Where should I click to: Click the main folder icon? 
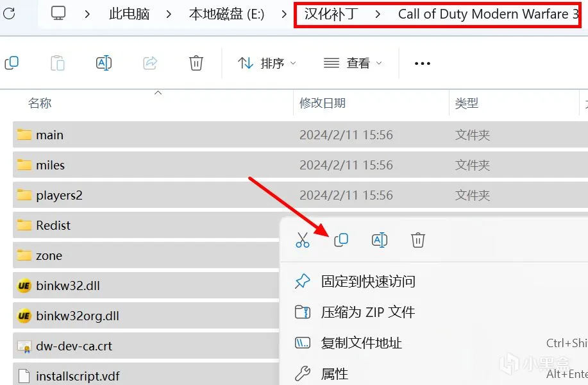(x=24, y=134)
